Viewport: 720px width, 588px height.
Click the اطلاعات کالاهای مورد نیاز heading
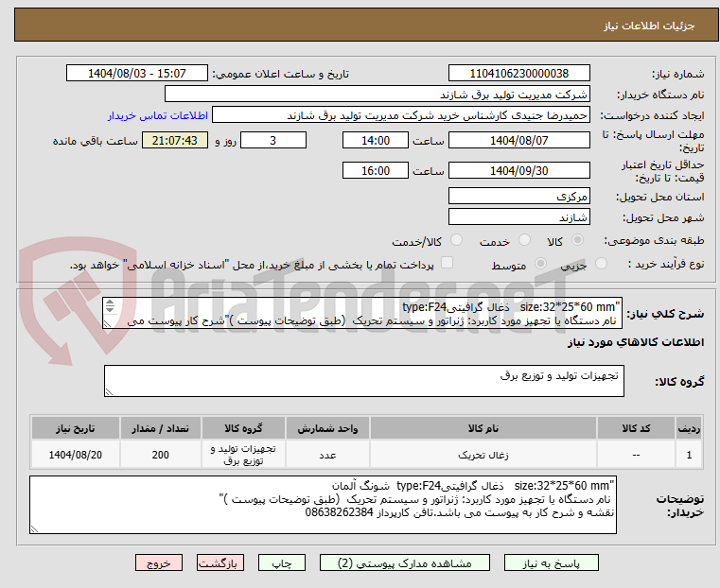click(636, 342)
